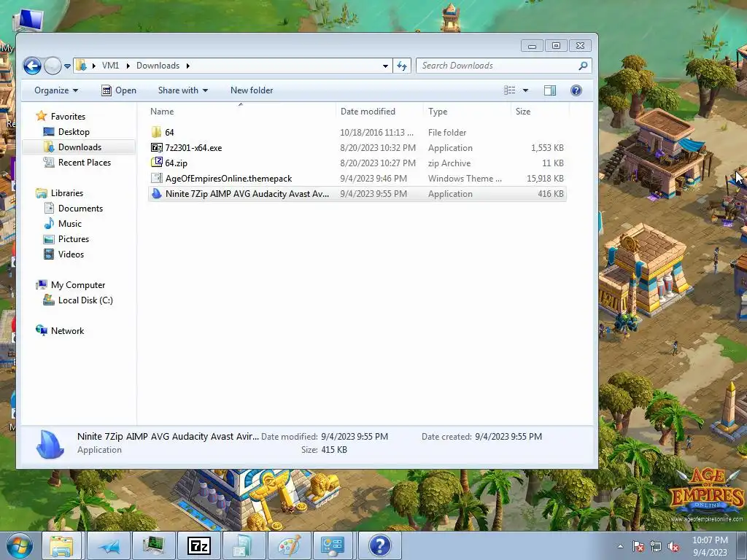Open the Share with menu
Viewport: 747px width, 560px height.
pyautogui.click(x=182, y=90)
